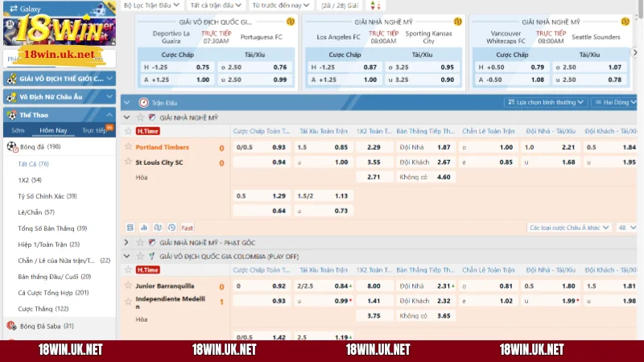Click Portland Timbers handicap odds 0.93
644x362 pixels.
(x=279, y=147)
